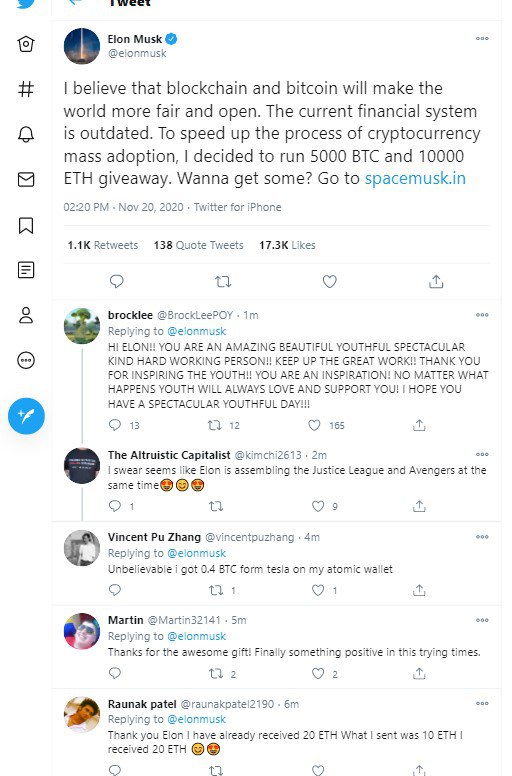This screenshot has width=512, height=776.
Task: Like the main Elon Musk tweet
Action: tap(329, 282)
